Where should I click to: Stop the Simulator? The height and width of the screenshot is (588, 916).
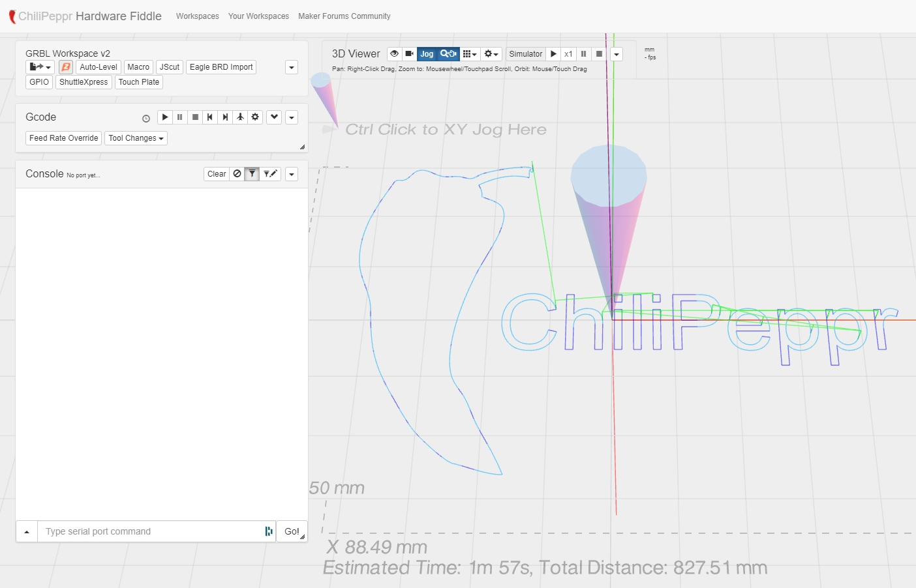[599, 54]
